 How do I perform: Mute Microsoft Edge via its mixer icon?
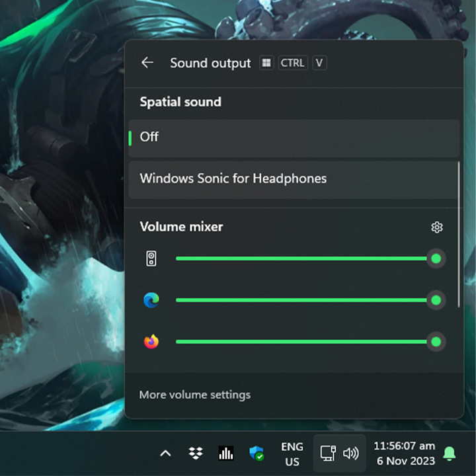point(151,300)
